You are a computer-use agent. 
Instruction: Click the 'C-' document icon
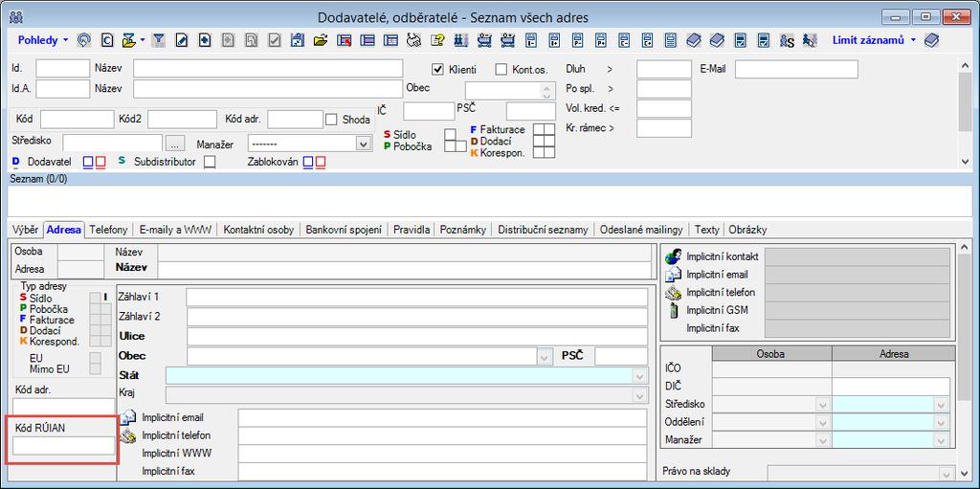[x=624, y=40]
